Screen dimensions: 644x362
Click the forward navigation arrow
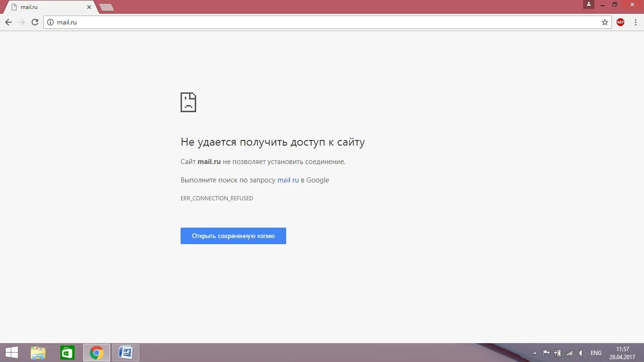[x=22, y=22]
